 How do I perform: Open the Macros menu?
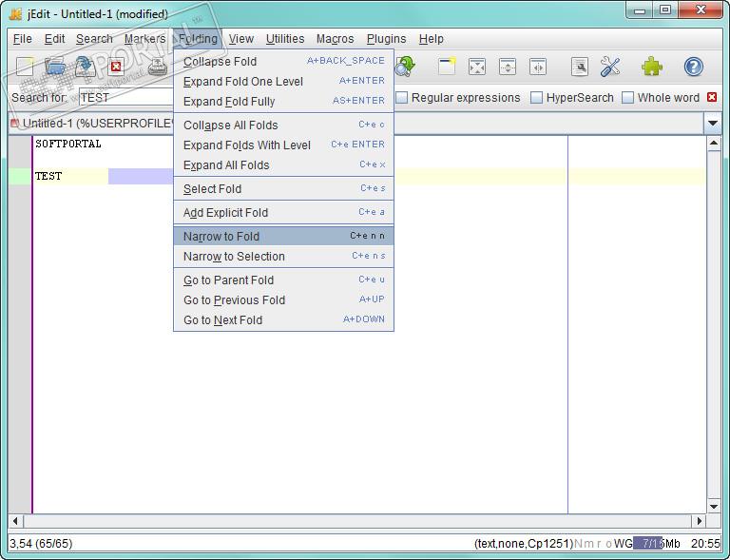tap(335, 39)
